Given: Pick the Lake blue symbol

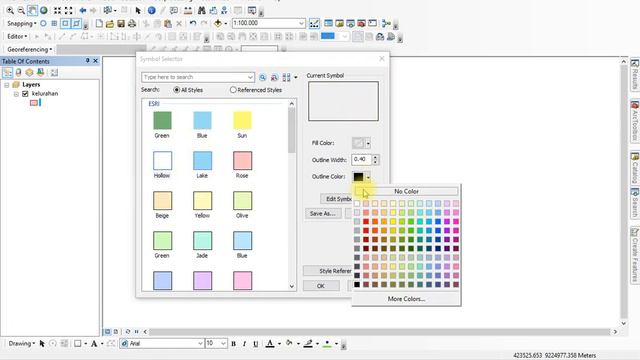Looking at the screenshot, I should (x=202, y=160).
